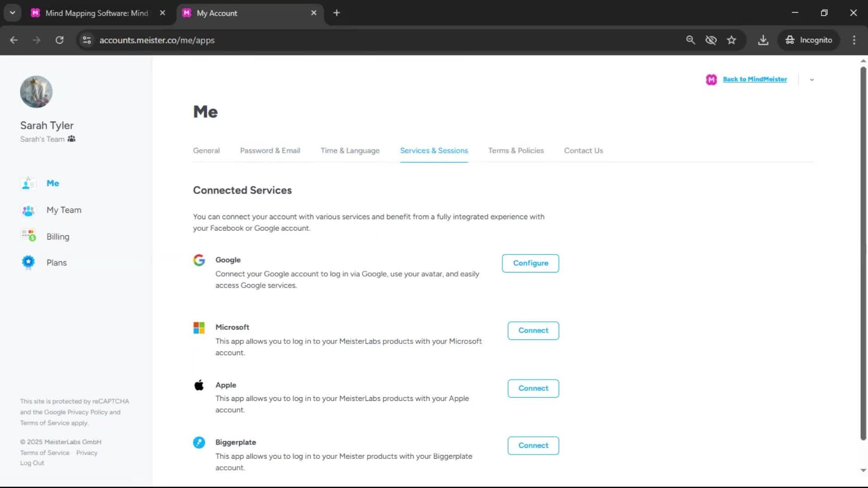This screenshot has height=488, width=868.
Task: Click the Biggerplate logo icon
Action: [x=199, y=442]
